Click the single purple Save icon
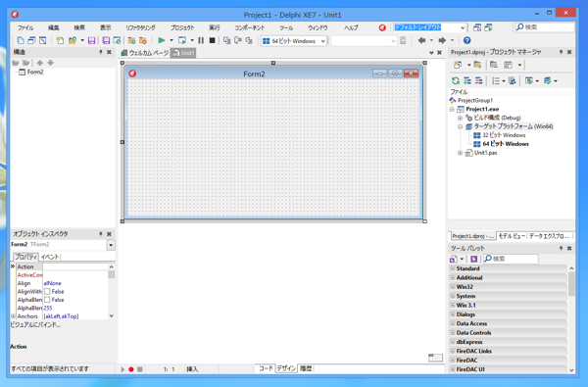Image resolution: width=588 pixels, height=387 pixels. 91,40
